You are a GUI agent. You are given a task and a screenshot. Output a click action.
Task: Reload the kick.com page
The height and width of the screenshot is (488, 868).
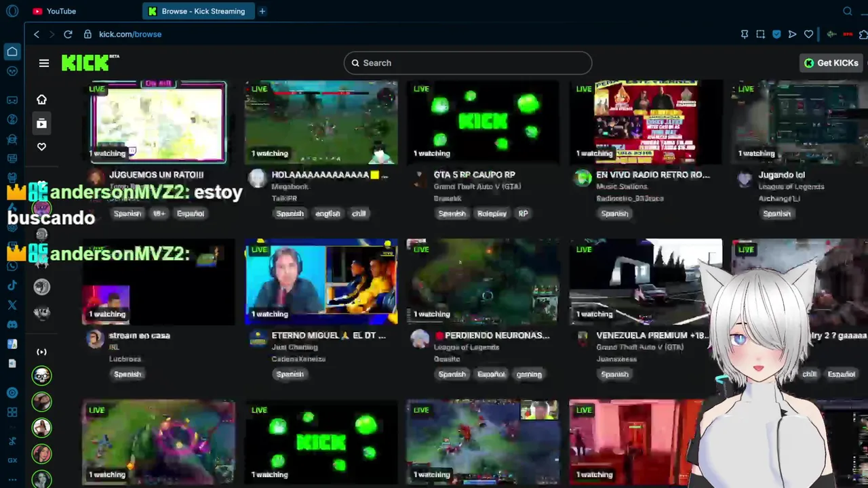pyautogui.click(x=68, y=34)
